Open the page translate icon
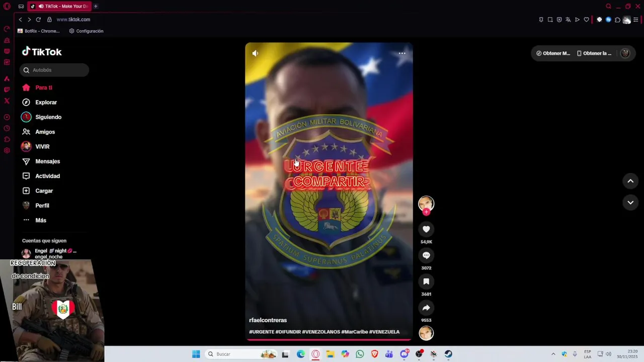The image size is (644, 362). tap(568, 20)
